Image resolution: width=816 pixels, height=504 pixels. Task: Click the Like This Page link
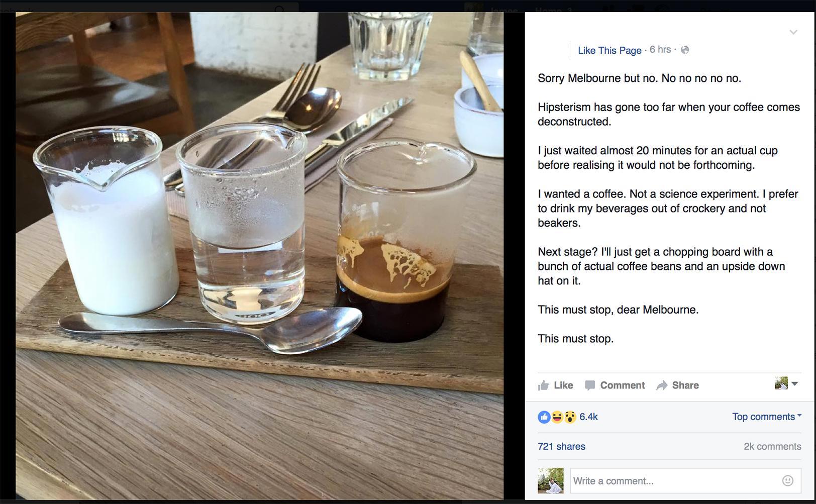pos(609,50)
